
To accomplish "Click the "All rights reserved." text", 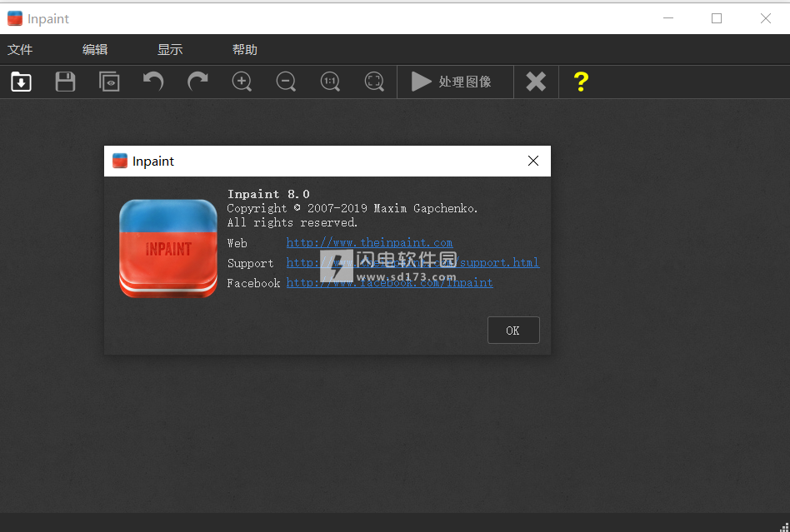I will [292, 222].
